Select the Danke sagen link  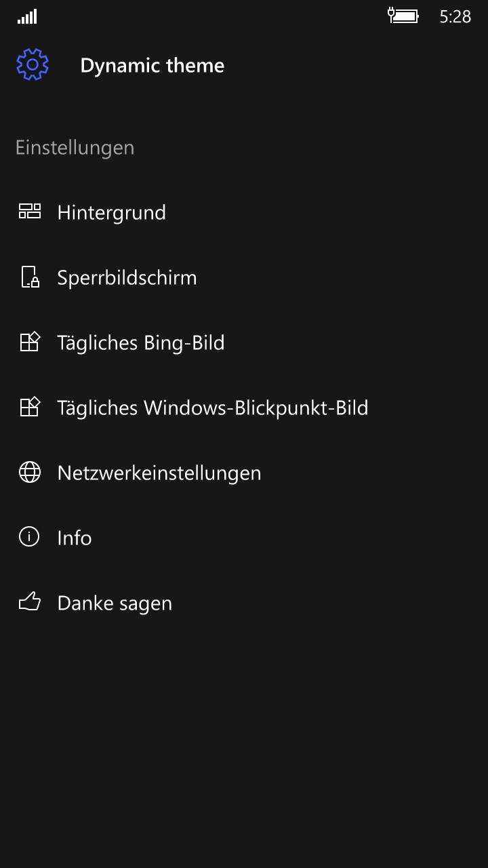[115, 604]
